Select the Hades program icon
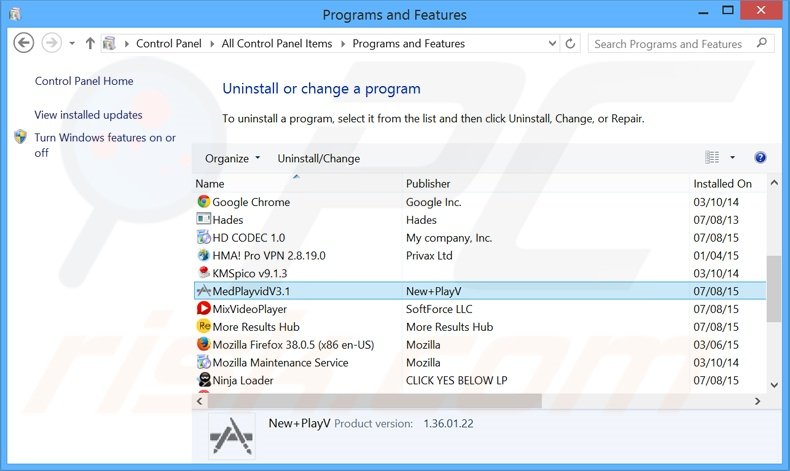This screenshot has width=790, height=471. [204, 219]
